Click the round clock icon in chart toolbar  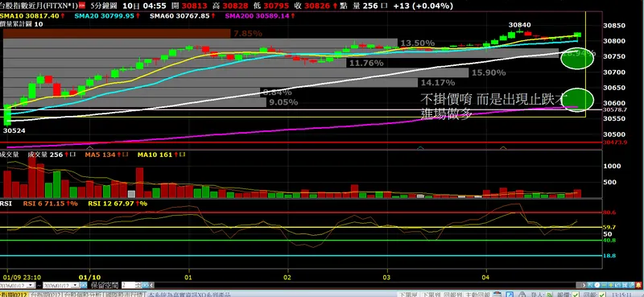pyautogui.click(x=597, y=285)
